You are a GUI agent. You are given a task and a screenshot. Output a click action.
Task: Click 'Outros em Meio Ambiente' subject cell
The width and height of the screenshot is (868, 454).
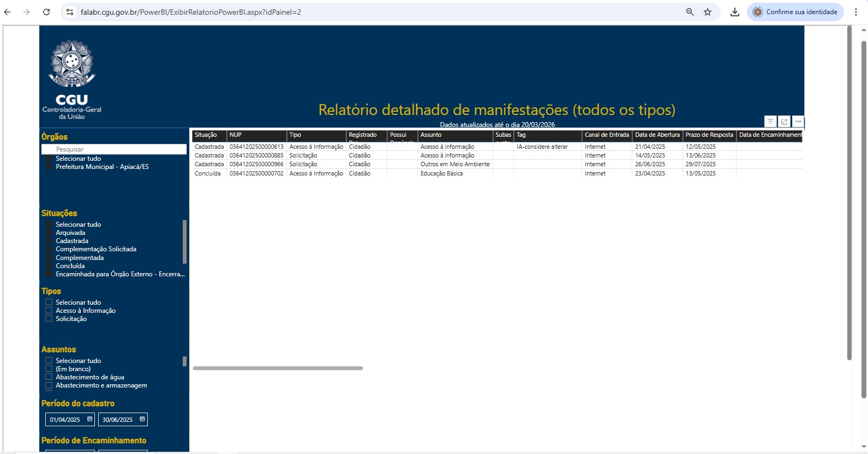coord(455,164)
